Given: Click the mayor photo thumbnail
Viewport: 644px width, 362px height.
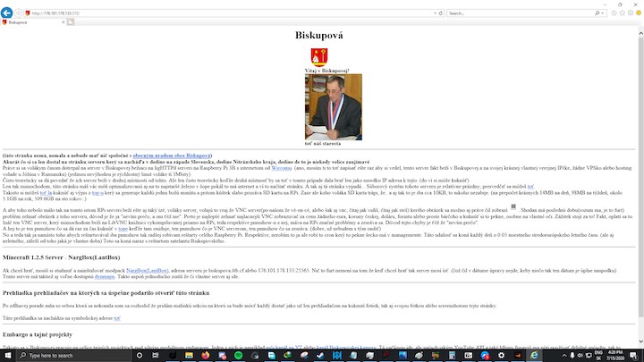Looking at the screenshot, I should [x=334, y=107].
